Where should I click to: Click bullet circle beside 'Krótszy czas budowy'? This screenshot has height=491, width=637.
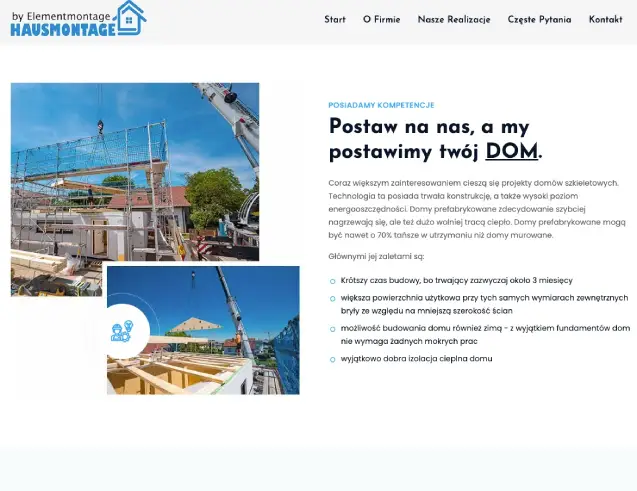coord(333,281)
